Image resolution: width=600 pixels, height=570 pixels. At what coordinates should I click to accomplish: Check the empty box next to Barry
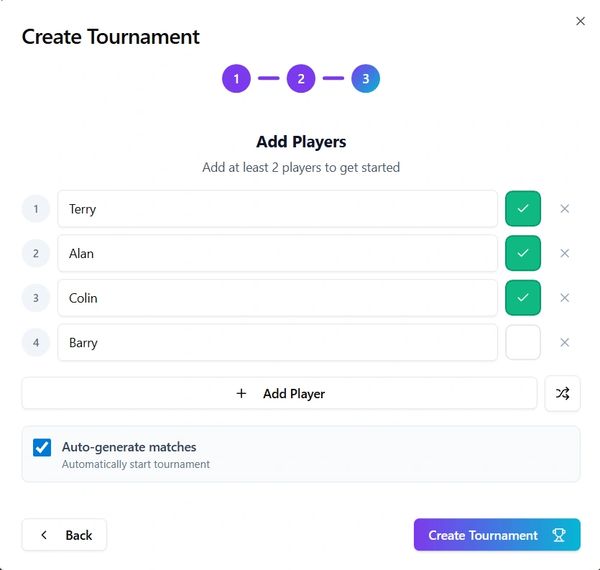click(523, 342)
